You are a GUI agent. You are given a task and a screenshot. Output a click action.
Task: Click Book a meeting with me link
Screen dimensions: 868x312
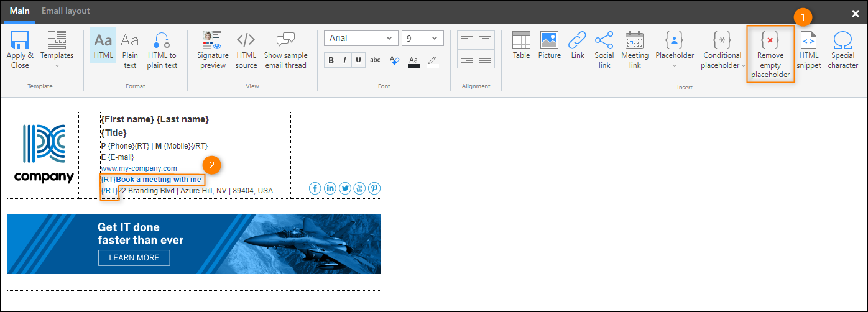[159, 180]
